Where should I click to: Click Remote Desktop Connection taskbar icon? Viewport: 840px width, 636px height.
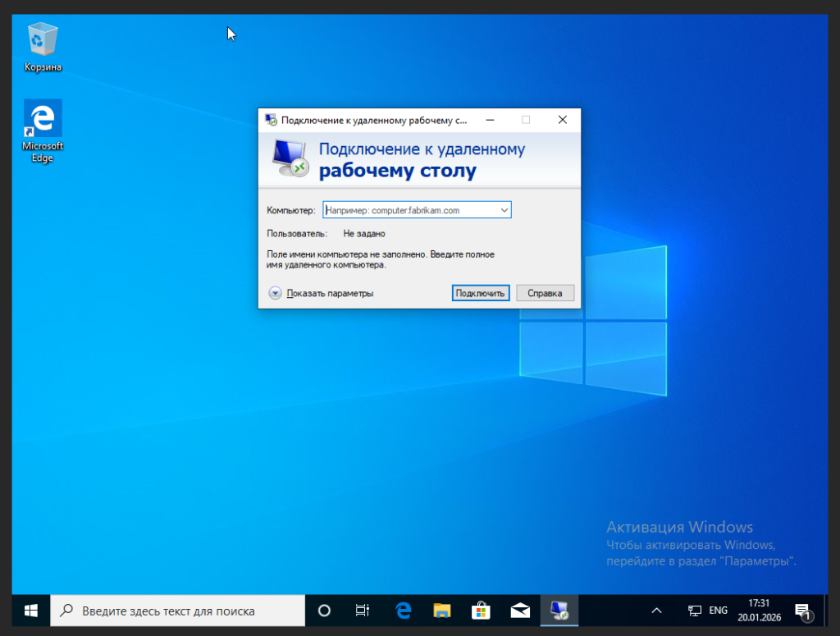[x=559, y=611]
